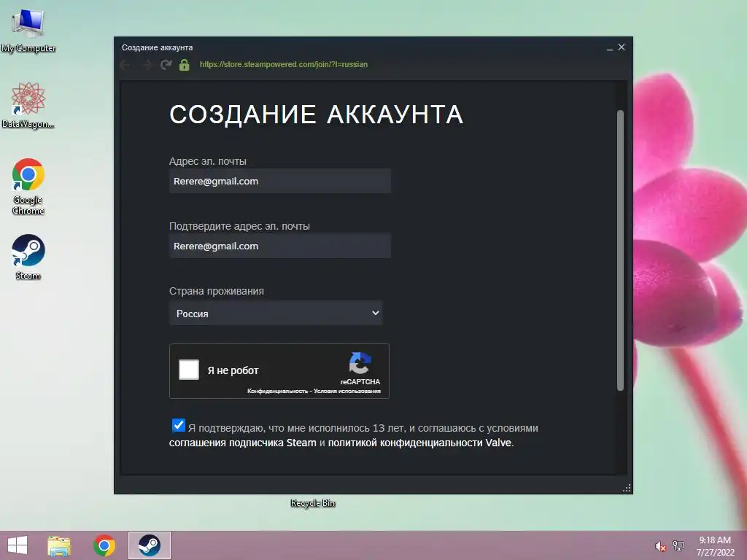Screen dimensions: 747x560
Task: Click the back arrow in Steam browser
Action: (125, 65)
